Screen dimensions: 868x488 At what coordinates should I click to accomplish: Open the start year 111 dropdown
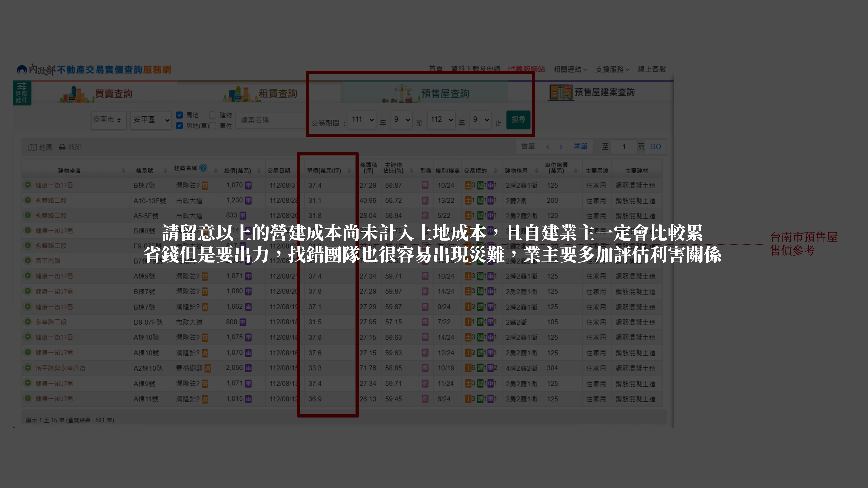(x=362, y=119)
